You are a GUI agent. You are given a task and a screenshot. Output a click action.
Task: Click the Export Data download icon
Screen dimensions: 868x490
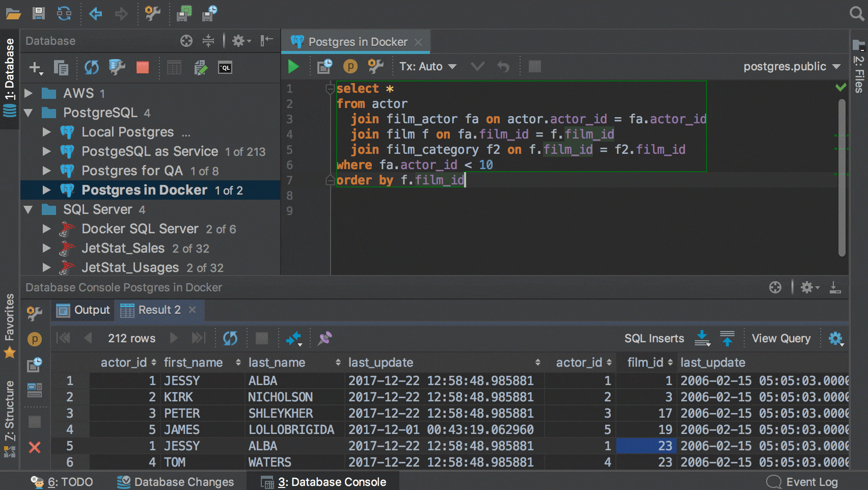click(x=702, y=338)
